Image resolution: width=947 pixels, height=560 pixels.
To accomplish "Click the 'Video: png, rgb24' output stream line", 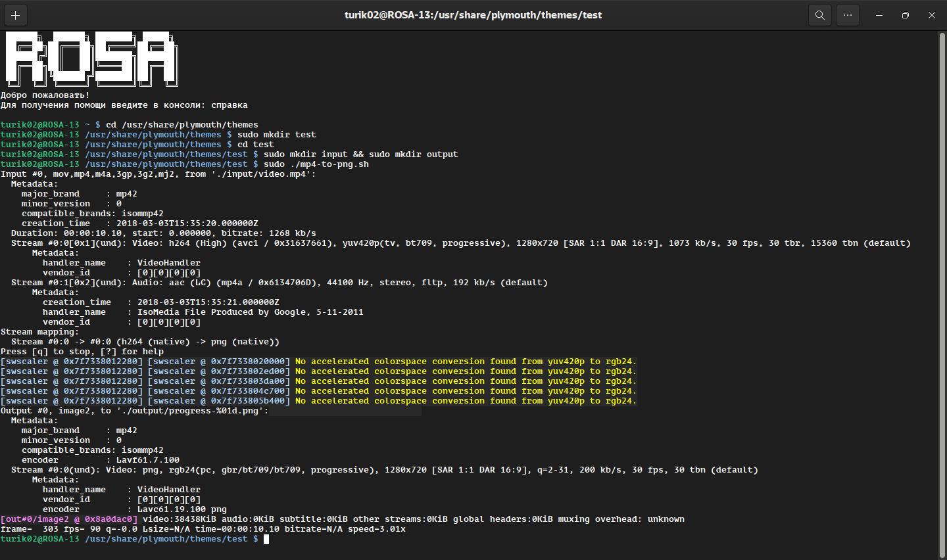I will 385,470.
